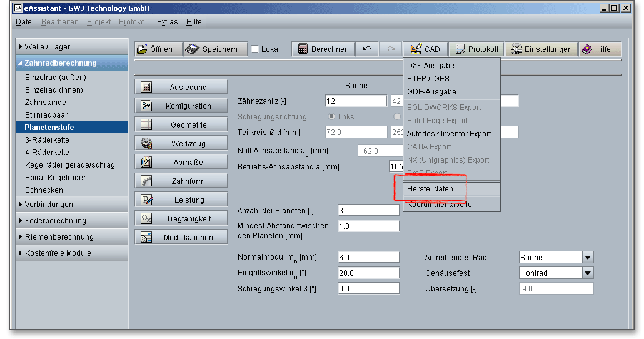The height and width of the screenshot is (339, 644).
Task: Click the Öffnen folder icon button
Action: pyautogui.click(x=158, y=49)
